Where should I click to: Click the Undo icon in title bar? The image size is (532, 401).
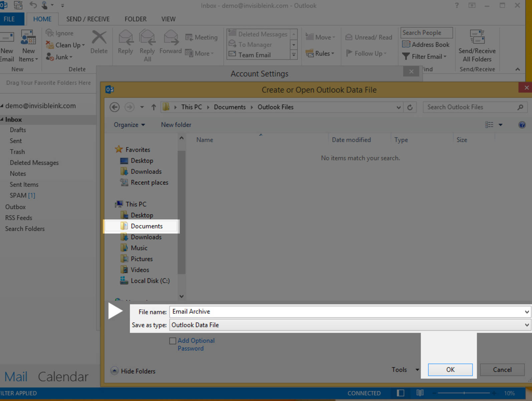point(33,5)
